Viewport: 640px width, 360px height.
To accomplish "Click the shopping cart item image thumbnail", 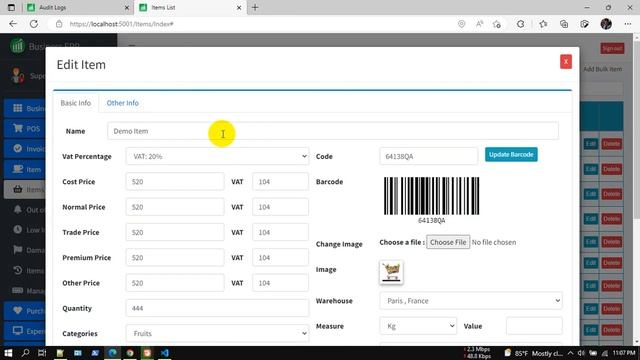I will pos(391,272).
